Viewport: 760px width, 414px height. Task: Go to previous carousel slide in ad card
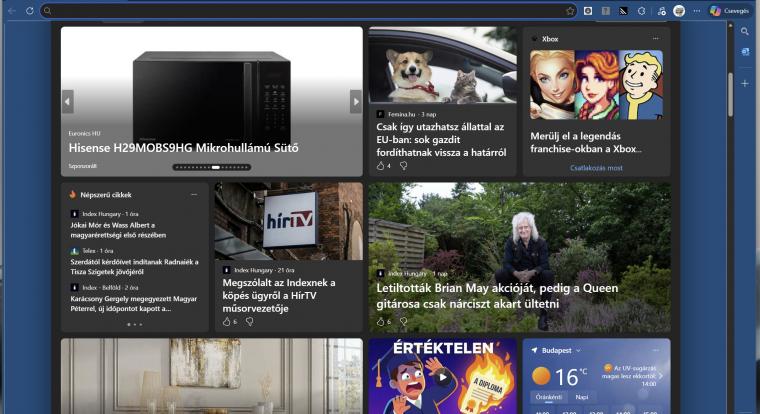67,101
